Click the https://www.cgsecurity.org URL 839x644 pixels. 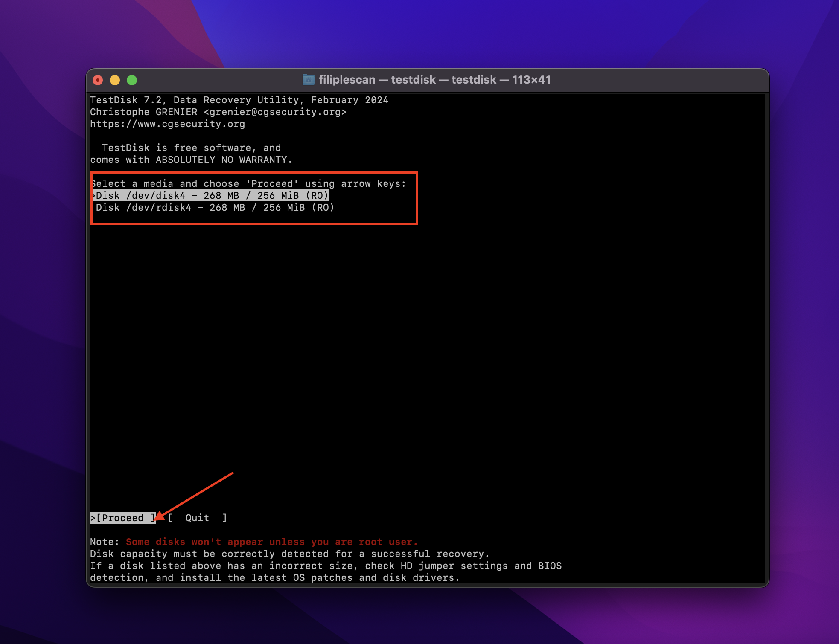click(168, 124)
